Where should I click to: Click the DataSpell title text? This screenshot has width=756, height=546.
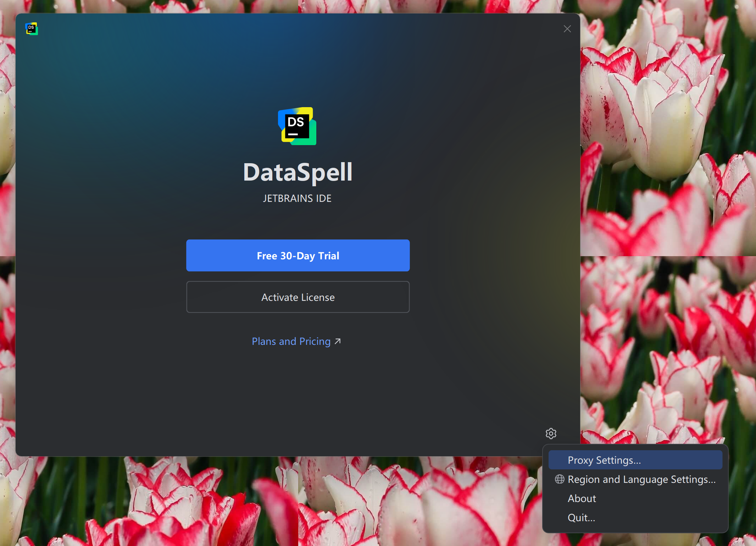(298, 172)
